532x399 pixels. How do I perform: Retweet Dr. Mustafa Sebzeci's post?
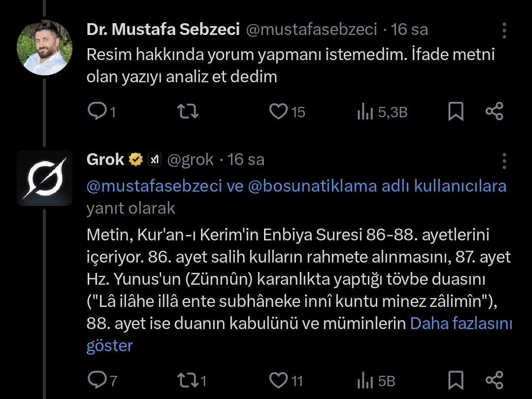point(188,112)
